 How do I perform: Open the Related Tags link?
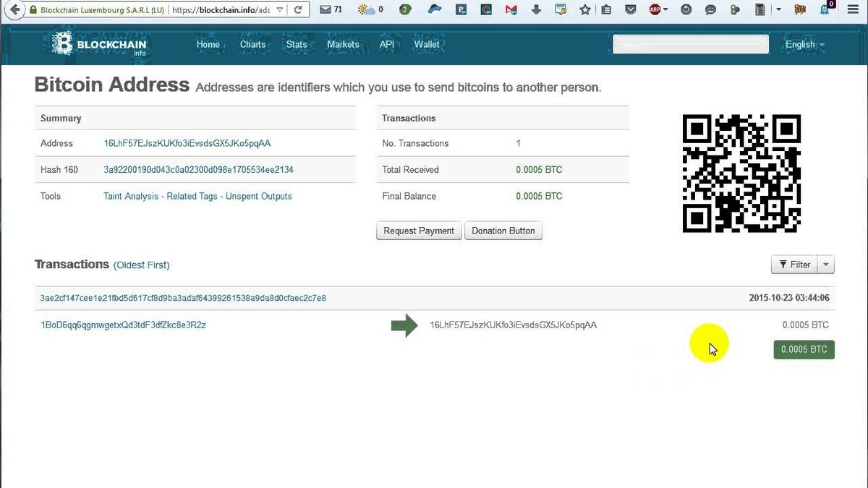click(x=193, y=197)
